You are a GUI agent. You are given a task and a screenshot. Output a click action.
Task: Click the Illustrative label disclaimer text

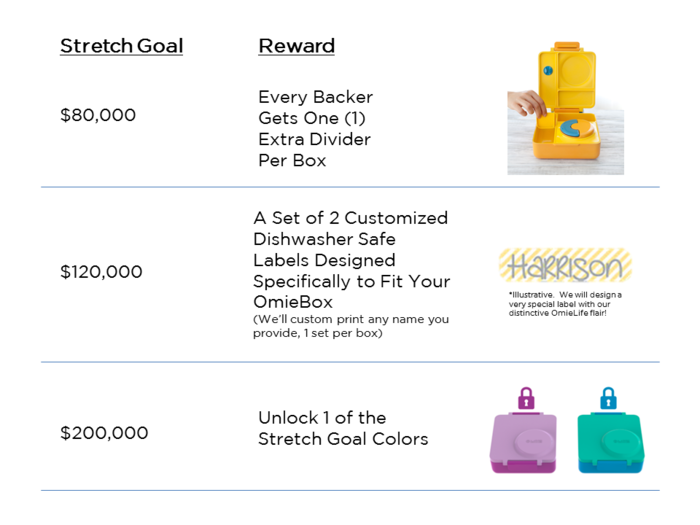click(x=565, y=304)
